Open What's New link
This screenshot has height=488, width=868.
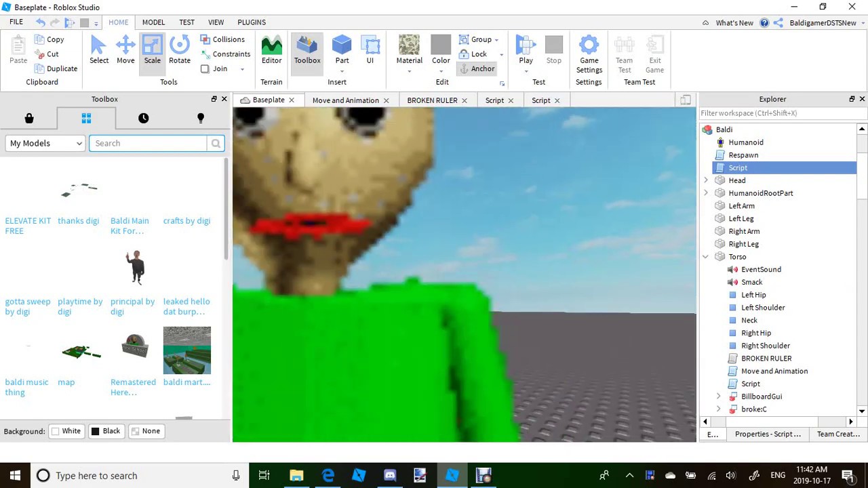(x=734, y=23)
